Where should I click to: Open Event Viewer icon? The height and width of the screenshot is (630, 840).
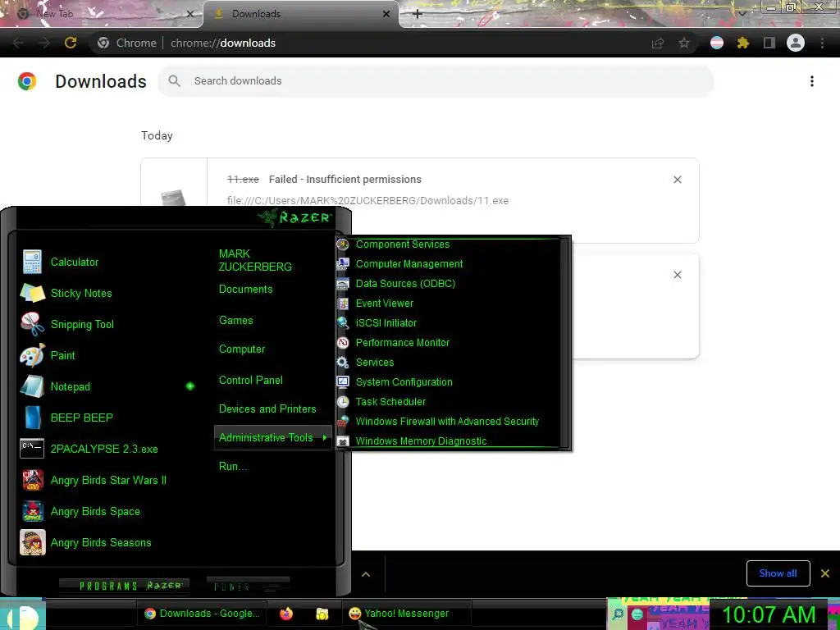343,304
